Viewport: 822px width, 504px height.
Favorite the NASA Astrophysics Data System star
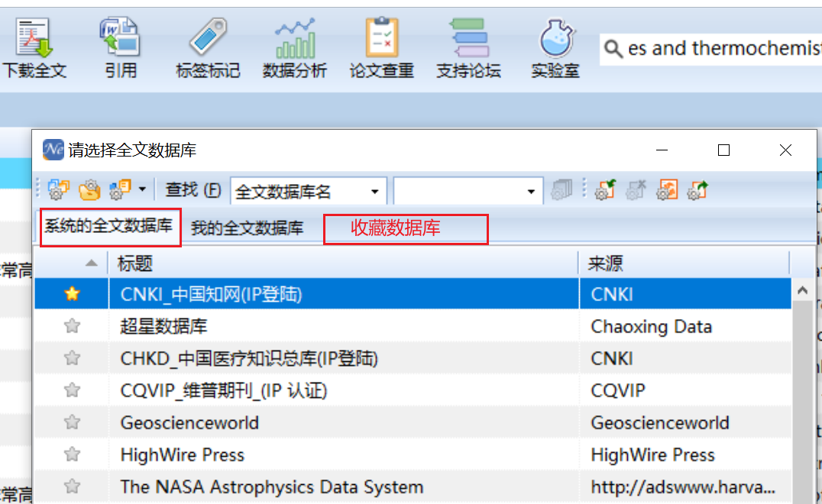(72, 486)
